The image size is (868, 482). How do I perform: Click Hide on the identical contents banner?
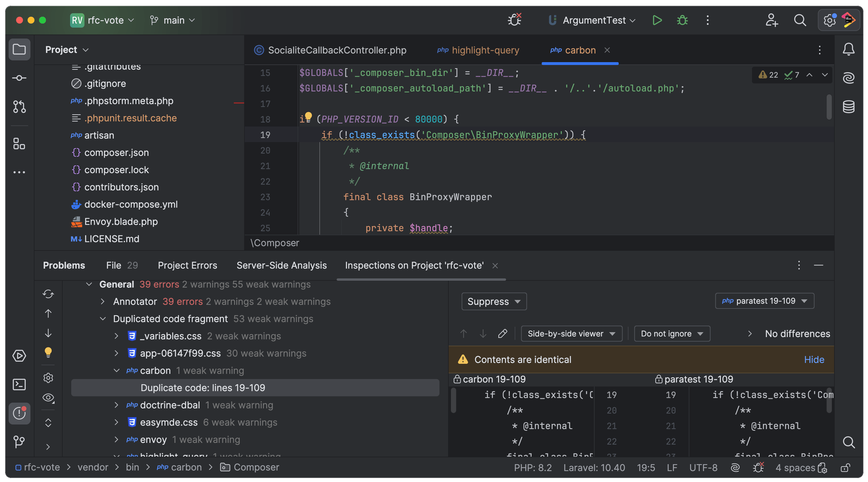pos(814,359)
